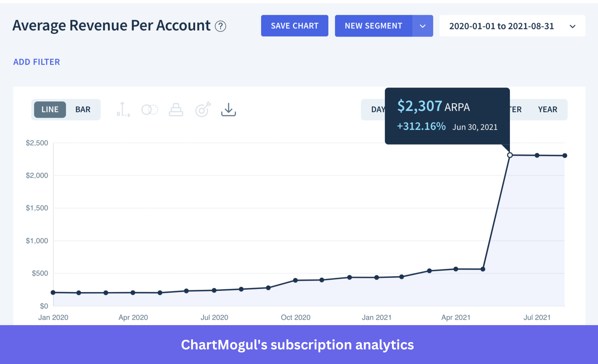This screenshot has width=598, height=364.
Task: Select the goal tracking icon
Action: (x=203, y=110)
